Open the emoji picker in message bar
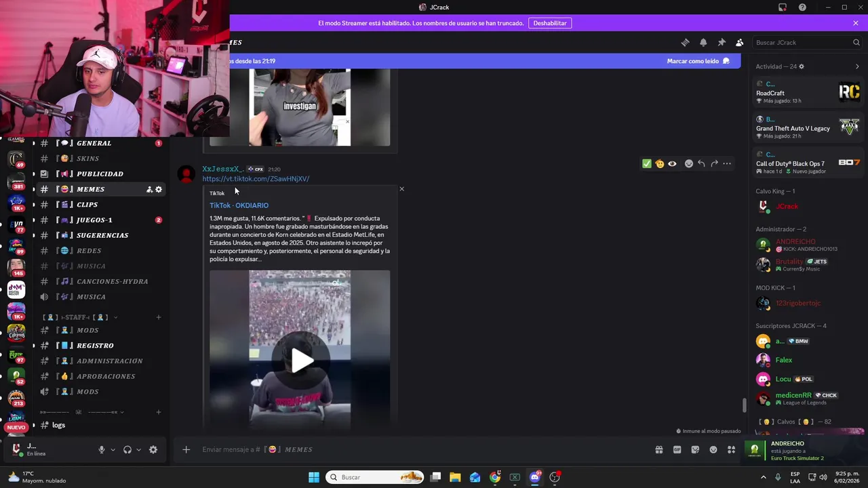 pos(713,449)
